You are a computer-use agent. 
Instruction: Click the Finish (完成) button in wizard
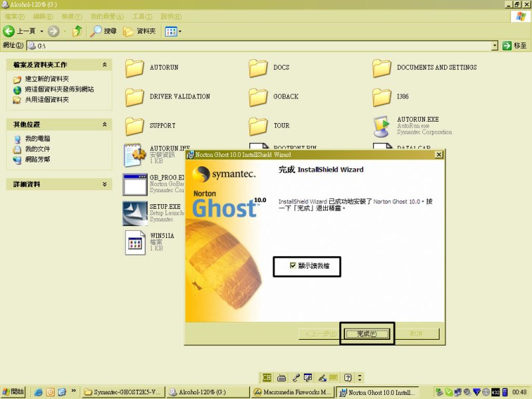366,334
